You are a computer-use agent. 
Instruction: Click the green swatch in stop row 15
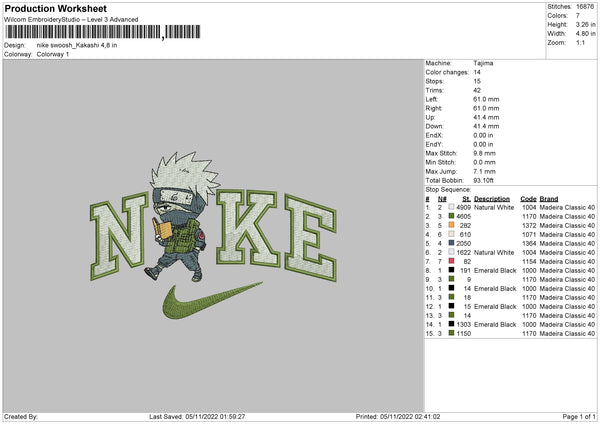pos(452,333)
